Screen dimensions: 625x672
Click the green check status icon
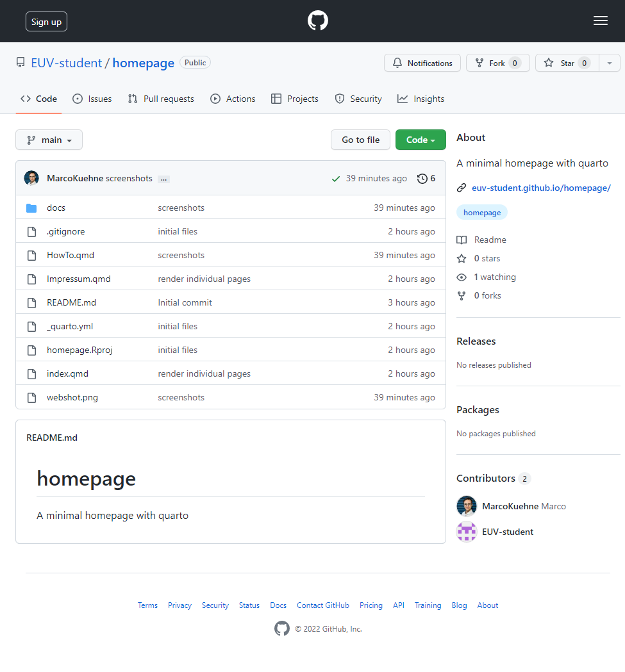click(336, 179)
